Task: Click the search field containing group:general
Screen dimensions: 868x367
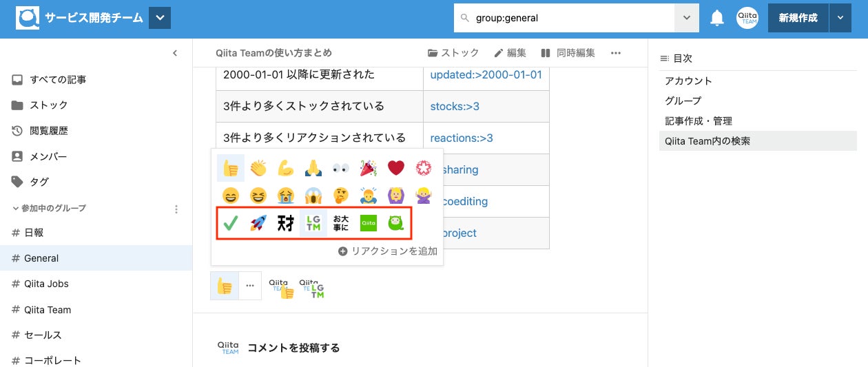Action: point(564,18)
